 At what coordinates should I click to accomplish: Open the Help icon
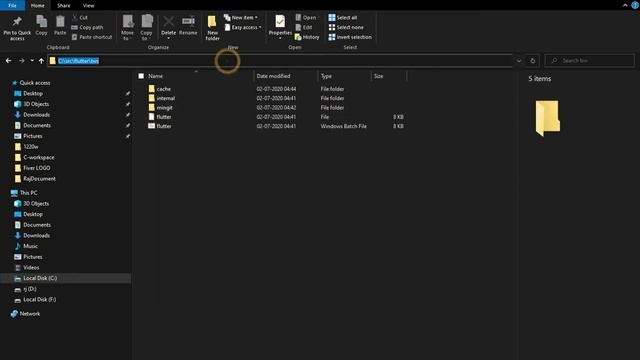click(635, 5)
